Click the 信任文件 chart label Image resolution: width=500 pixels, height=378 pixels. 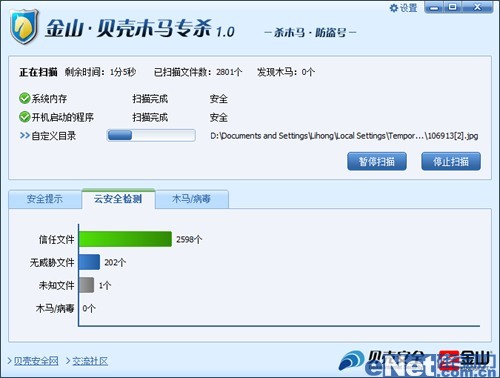pyautogui.click(x=56, y=239)
